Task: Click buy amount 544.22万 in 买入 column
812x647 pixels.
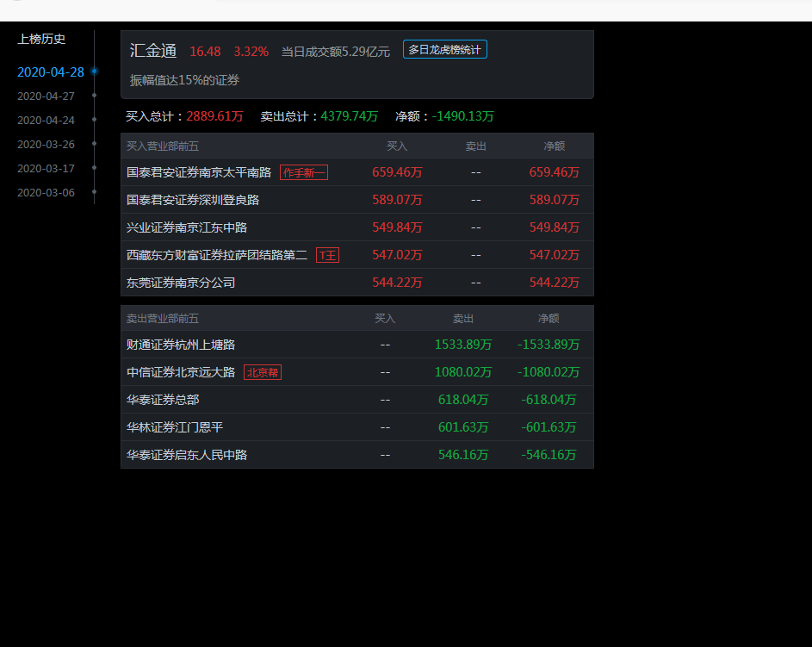Action: click(x=397, y=283)
